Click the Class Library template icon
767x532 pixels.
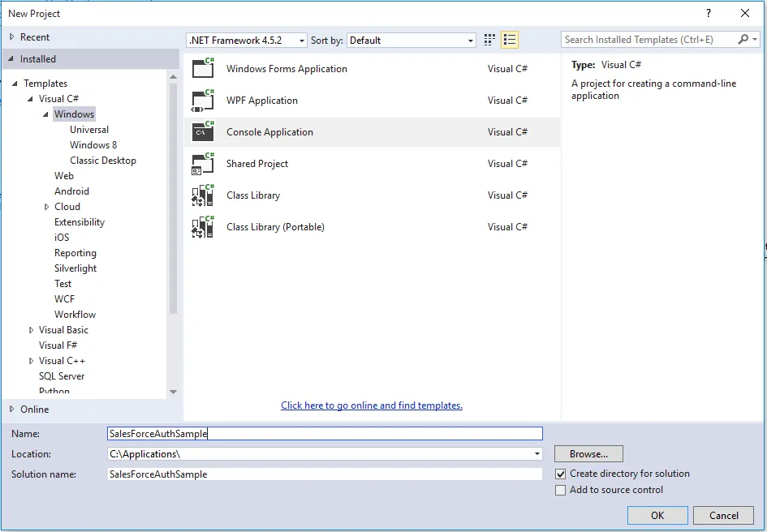click(203, 195)
